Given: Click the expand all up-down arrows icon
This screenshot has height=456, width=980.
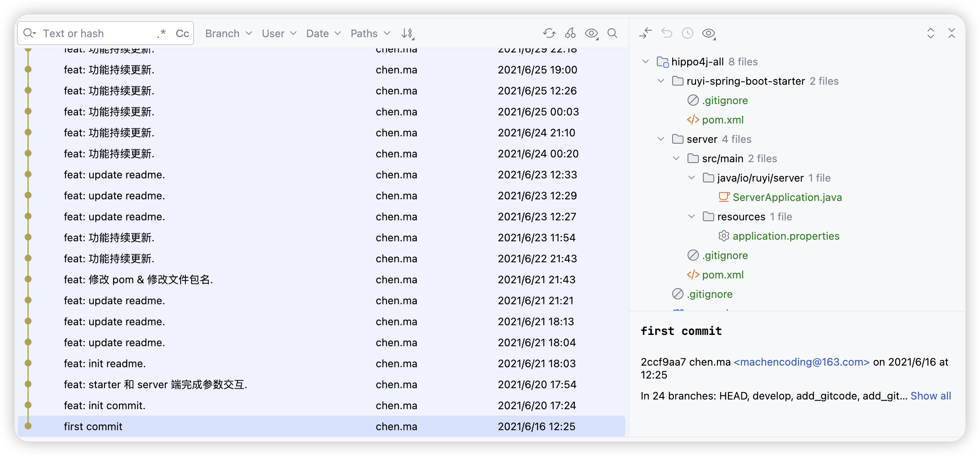Looking at the screenshot, I should tap(931, 33).
